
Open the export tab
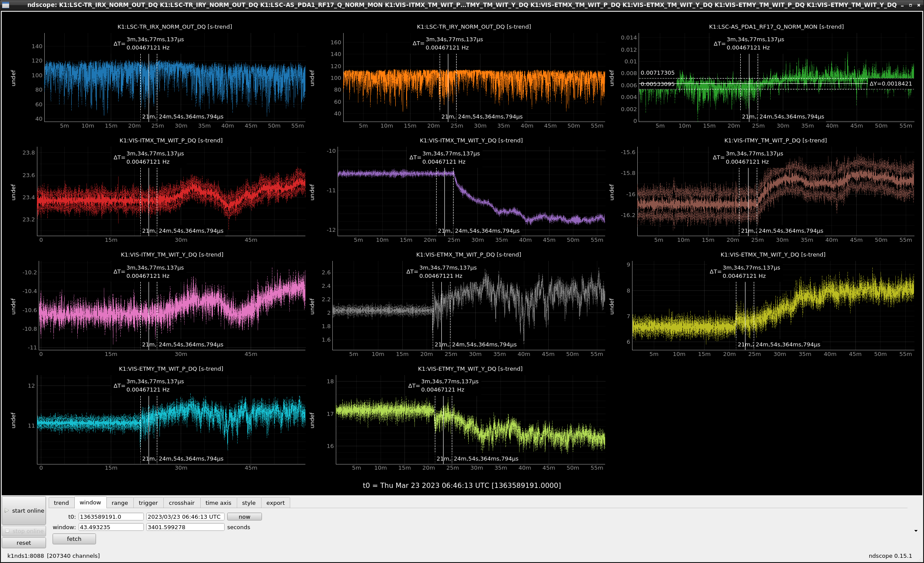pyautogui.click(x=275, y=503)
